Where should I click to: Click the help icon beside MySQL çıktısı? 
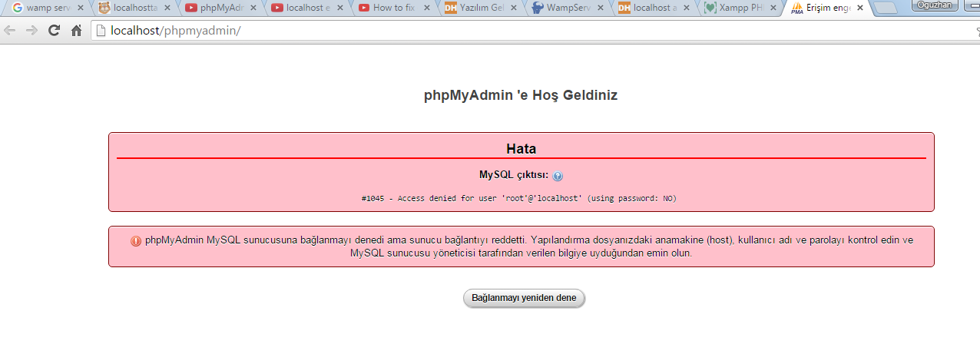pyautogui.click(x=558, y=176)
